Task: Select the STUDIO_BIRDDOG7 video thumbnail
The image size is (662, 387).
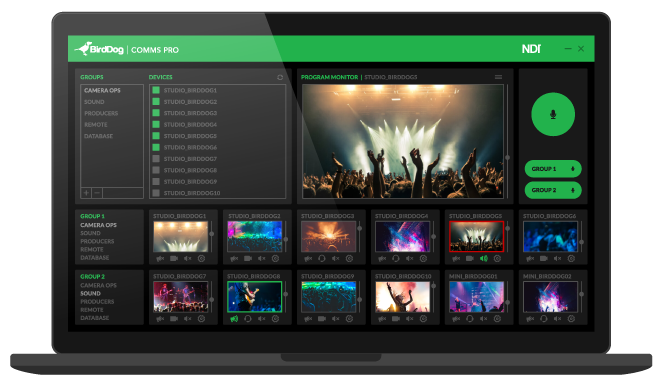Action: [180, 297]
